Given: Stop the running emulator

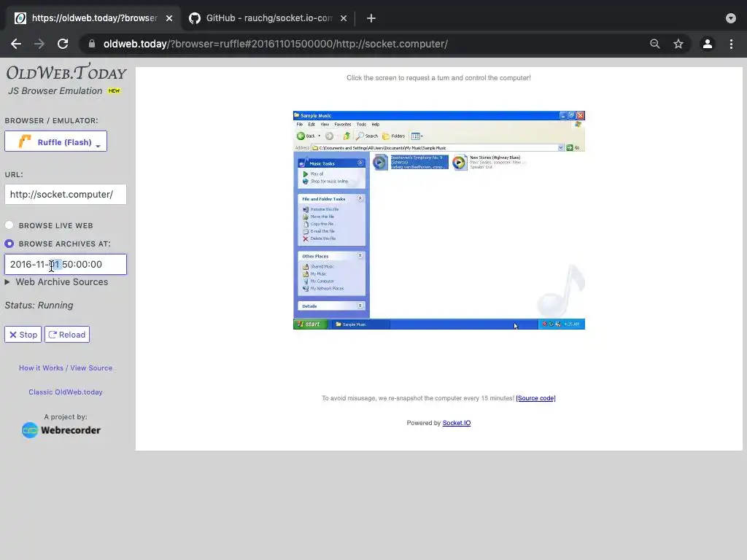Looking at the screenshot, I should click(x=23, y=334).
